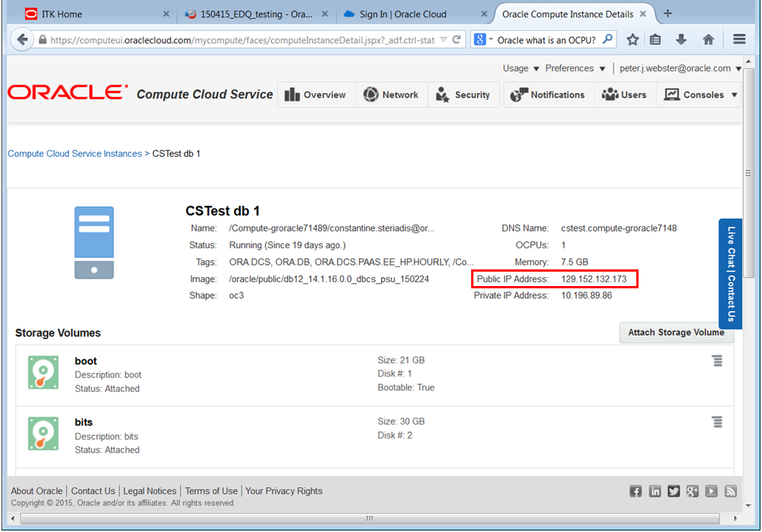Screen dimensions: 762x532
Task: Open the Usage dropdown
Action: click(521, 68)
